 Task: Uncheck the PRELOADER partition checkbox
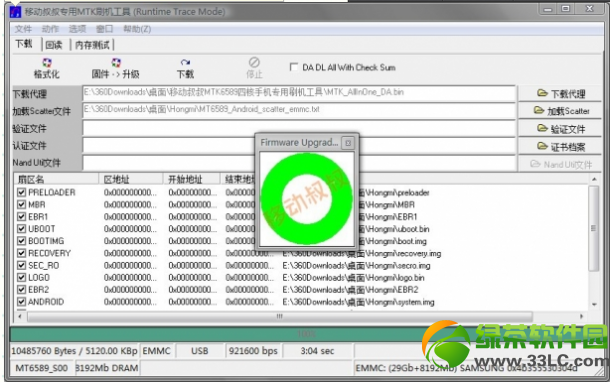pyautogui.click(x=21, y=192)
